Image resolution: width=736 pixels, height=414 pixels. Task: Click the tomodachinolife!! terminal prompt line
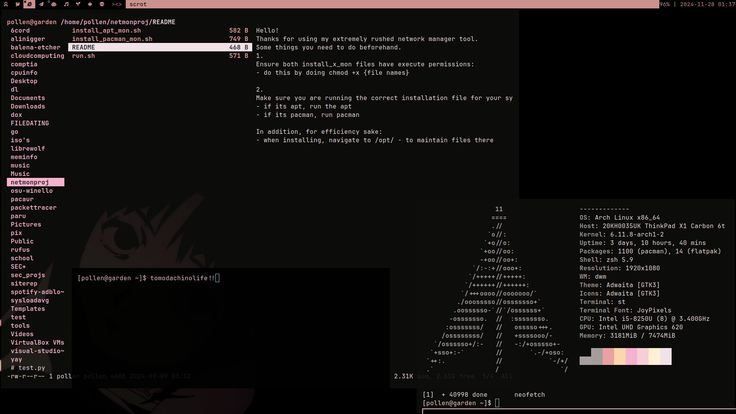click(x=148, y=278)
